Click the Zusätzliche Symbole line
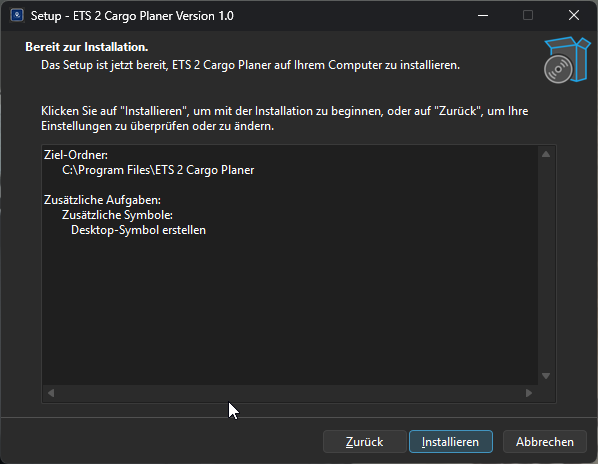 117,215
